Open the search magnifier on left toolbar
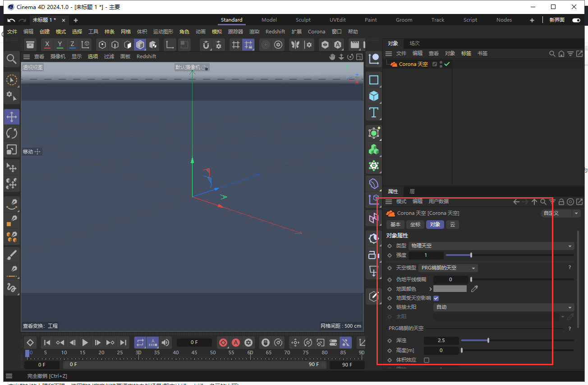The height and width of the screenshot is (385, 588). coord(12,59)
